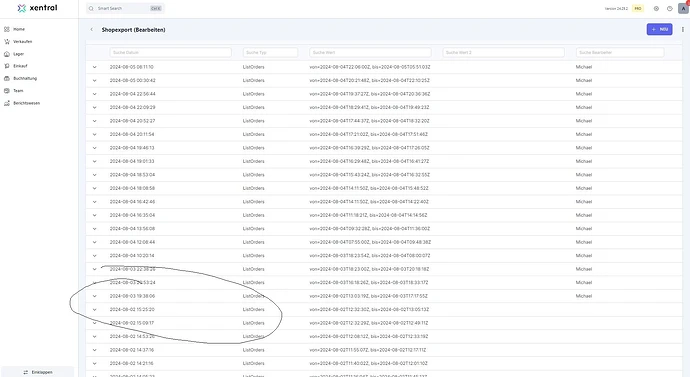The image size is (690, 377).
Task: Focus the Smart Search field
Action: [x=125, y=8]
